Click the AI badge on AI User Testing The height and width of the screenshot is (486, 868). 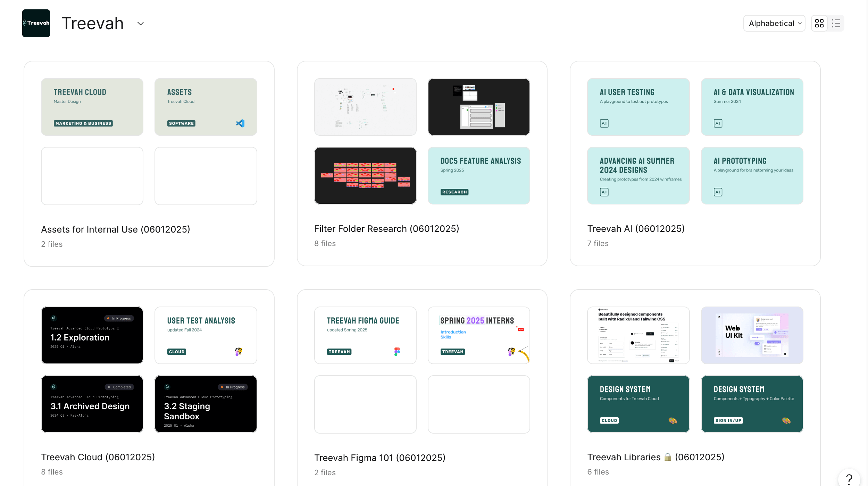pyautogui.click(x=604, y=123)
